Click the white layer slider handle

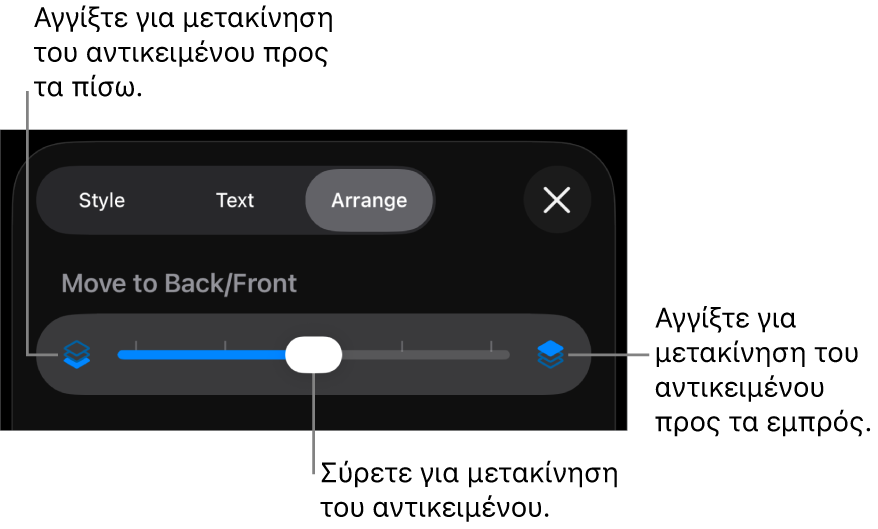click(x=313, y=354)
